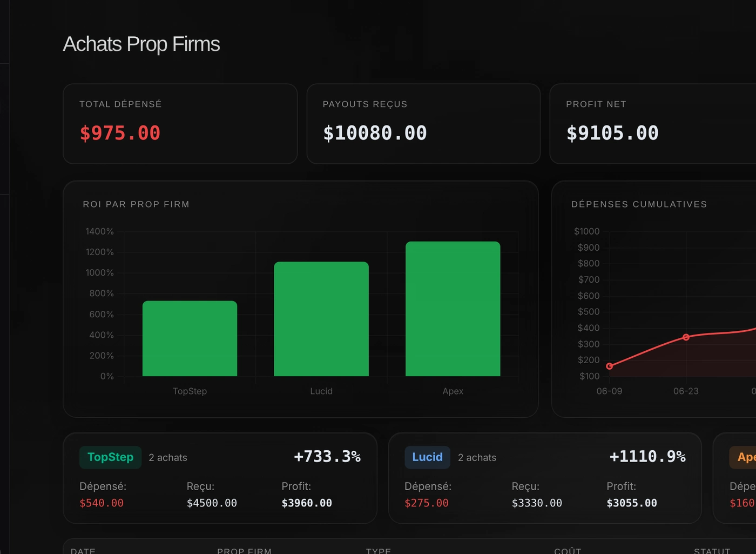The image size is (756, 554).
Task: Click the 06-09 data point on expenses chart
Action: click(609, 366)
